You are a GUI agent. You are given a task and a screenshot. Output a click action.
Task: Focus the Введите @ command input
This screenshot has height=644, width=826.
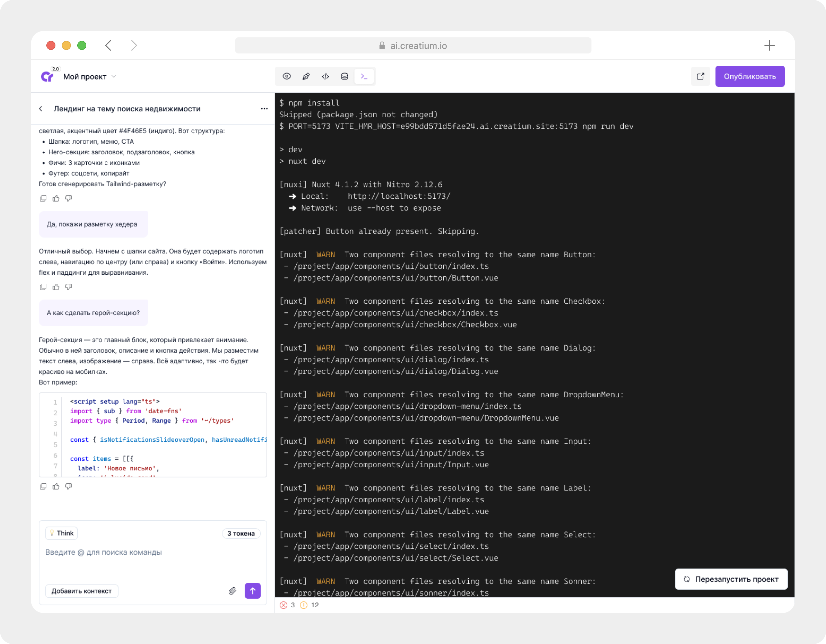coord(153,552)
